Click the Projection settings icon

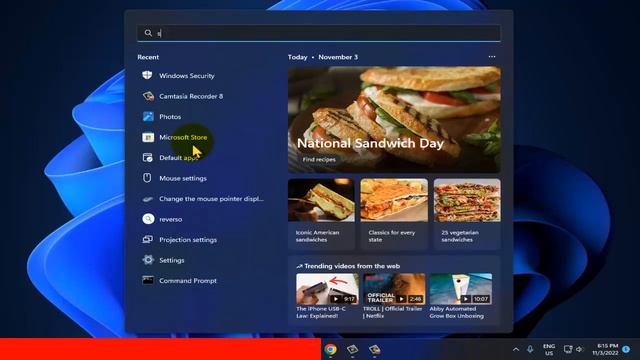(x=148, y=239)
